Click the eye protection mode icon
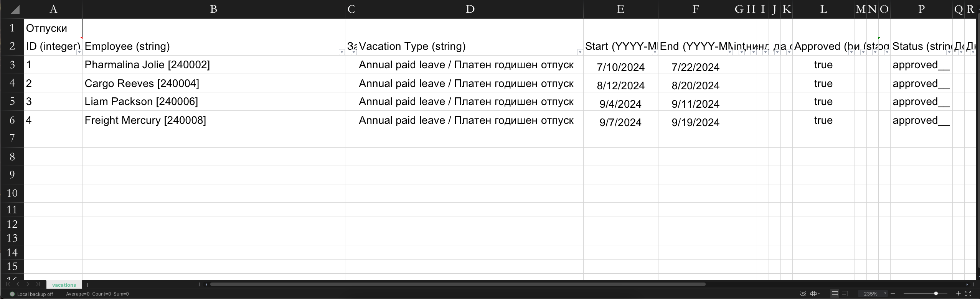The image size is (980, 299). coord(803,294)
